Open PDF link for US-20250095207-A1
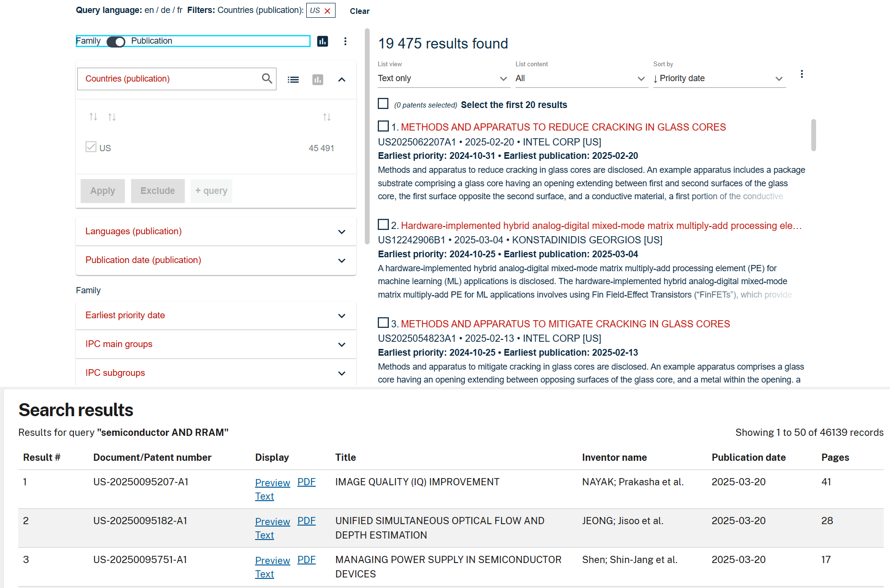This screenshot has height=588, width=890. click(306, 482)
